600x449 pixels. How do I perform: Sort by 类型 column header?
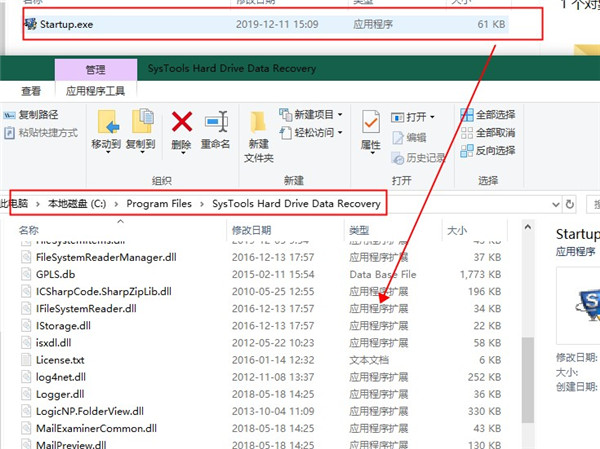pos(359,230)
